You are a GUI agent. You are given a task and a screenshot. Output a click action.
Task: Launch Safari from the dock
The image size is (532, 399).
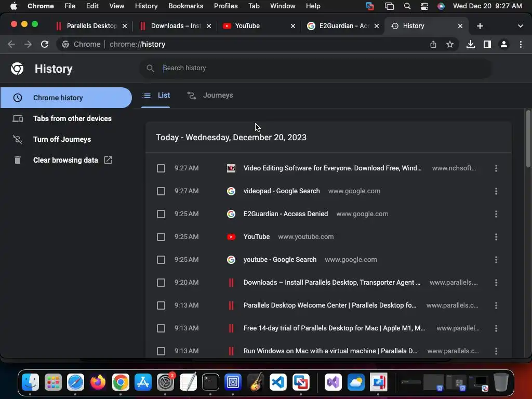point(75,382)
